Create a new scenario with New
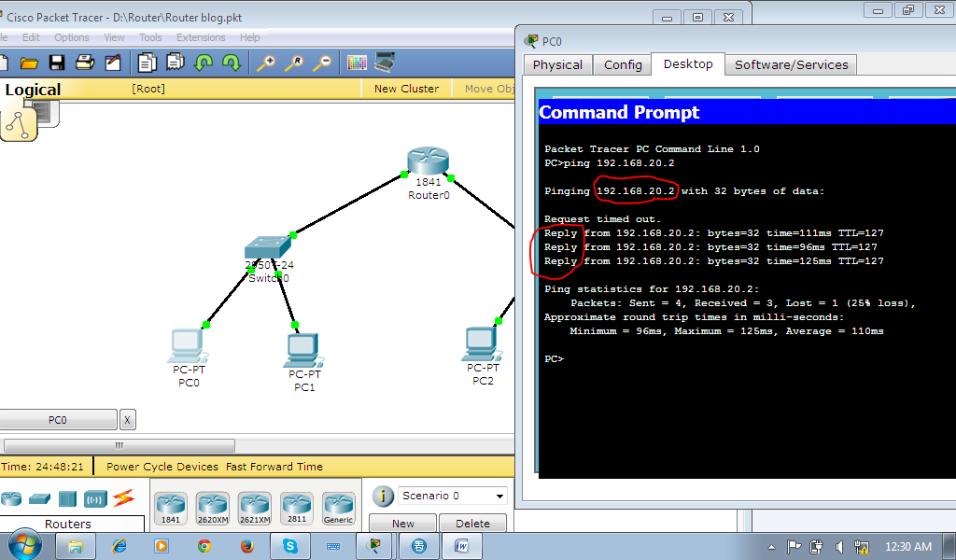 click(403, 524)
